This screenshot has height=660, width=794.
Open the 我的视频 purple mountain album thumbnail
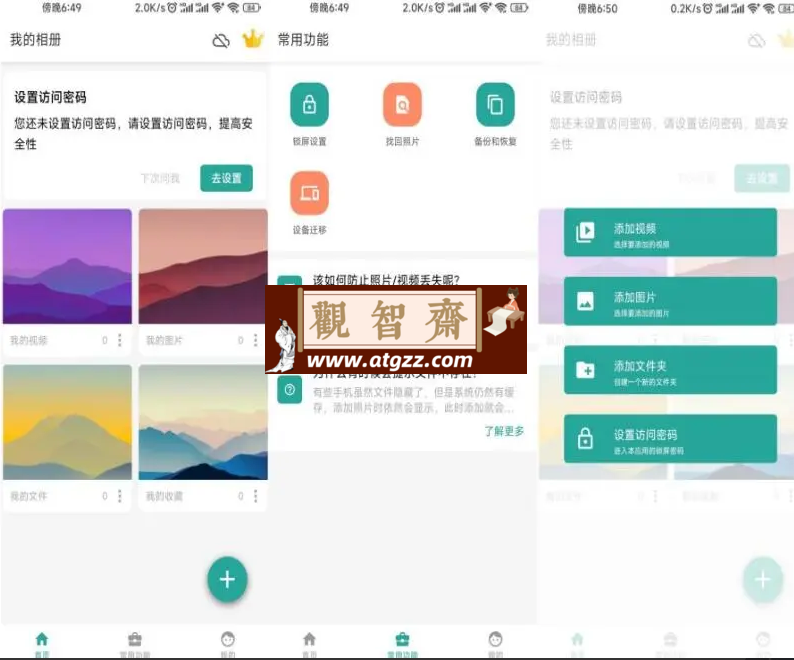pyautogui.click(x=67, y=266)
